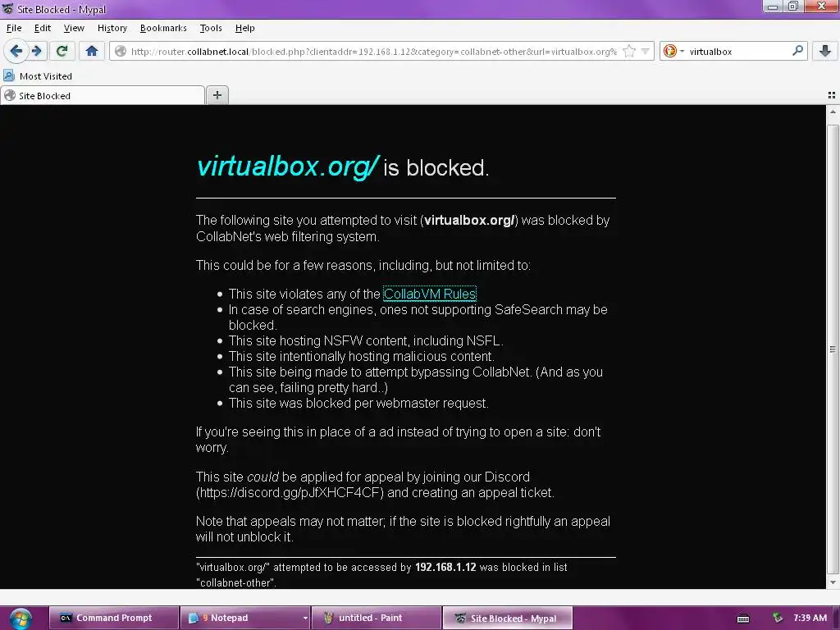
Task: Bookmark this page with the star icon
Action: [x=629, y=52]
